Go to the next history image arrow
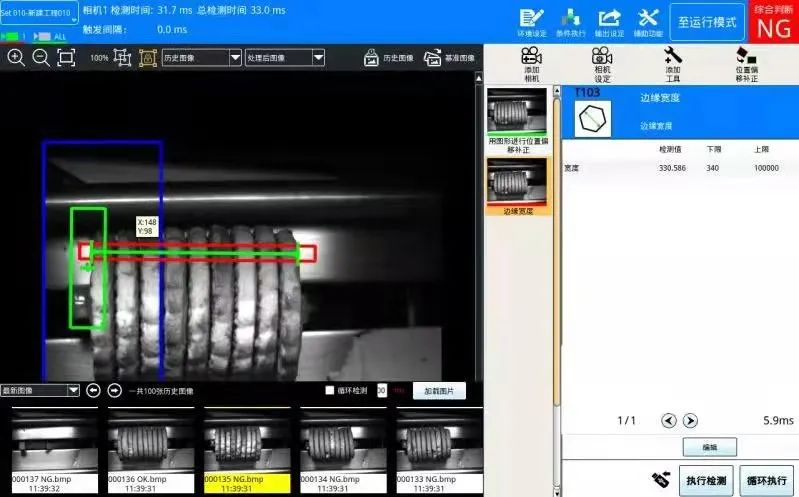Image resolution: width=799 pixels, height=497 pixels. click(115, 390)
